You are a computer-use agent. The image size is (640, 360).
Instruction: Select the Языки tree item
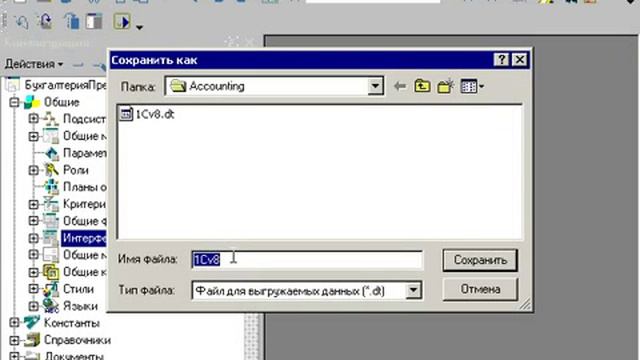pos(80,306)
